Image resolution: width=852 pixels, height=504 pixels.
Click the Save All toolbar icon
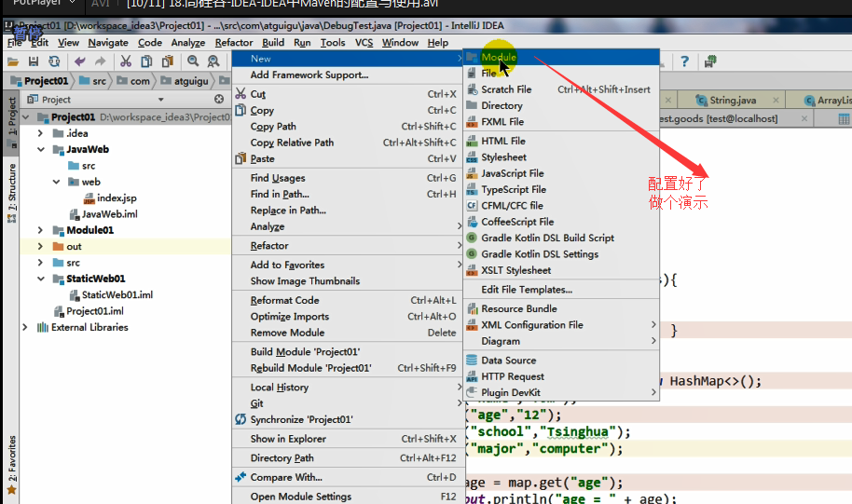(x=34, y=61)
